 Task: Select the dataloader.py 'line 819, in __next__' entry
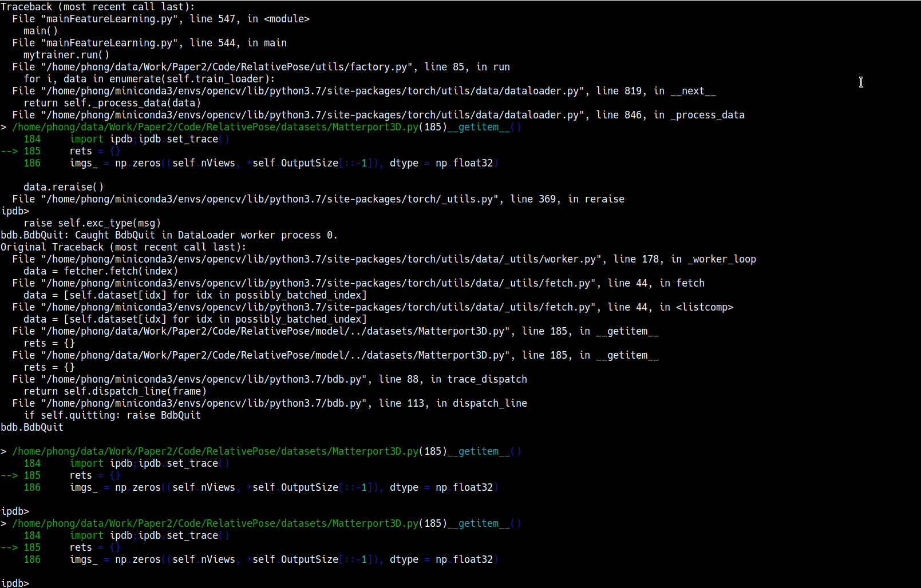coord(364,91)
